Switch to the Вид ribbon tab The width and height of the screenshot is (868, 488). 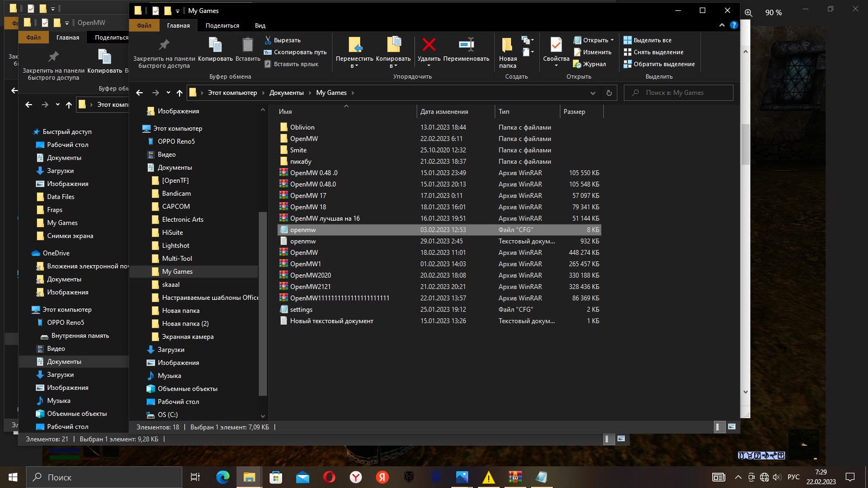[260, 25]
